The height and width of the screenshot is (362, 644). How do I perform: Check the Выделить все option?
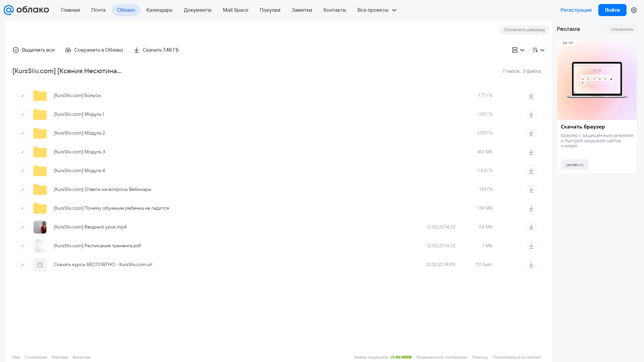tap(34, 50)
